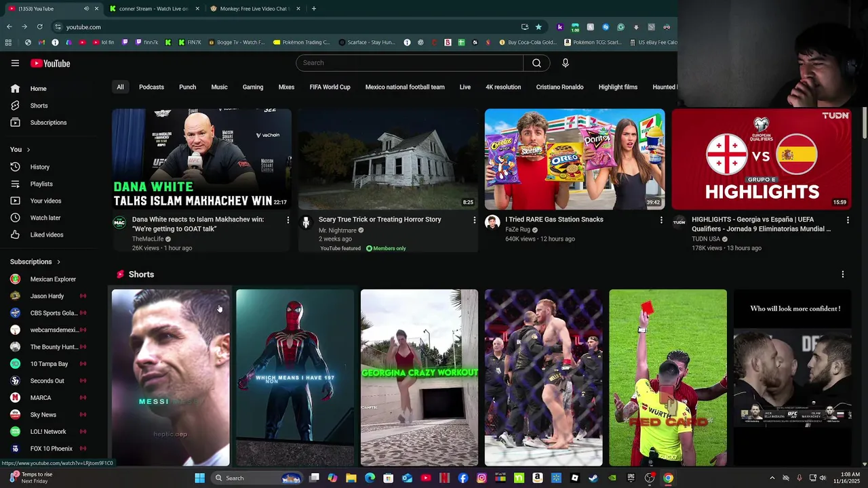Select the Music filter chip
The image size is (868, 488).
[219, 87]
